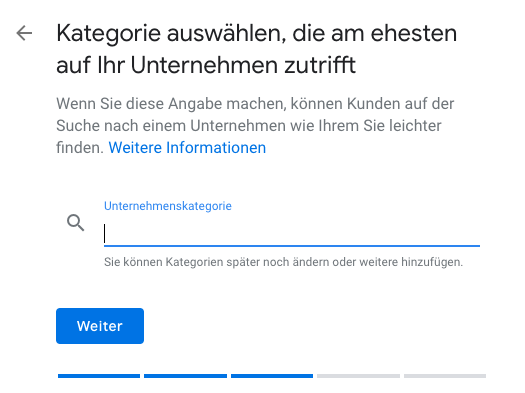Focus the Unternehmenskategorie text input field
525x393 pixels.
coord(292,234)
